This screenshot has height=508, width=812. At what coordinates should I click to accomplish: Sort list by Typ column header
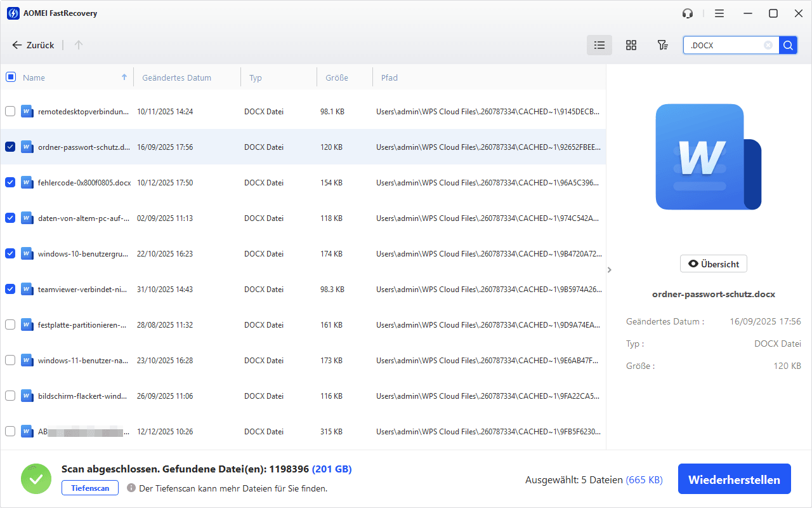coord(256,77)
